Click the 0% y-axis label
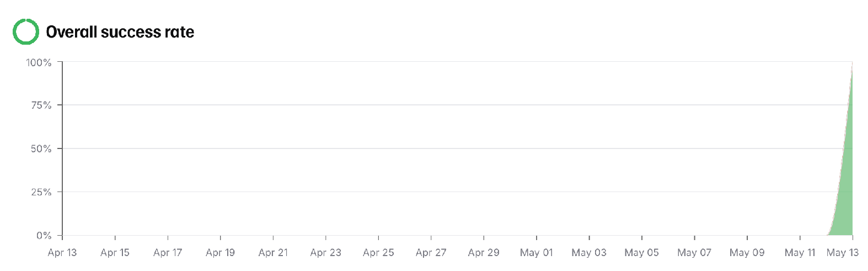This screenshot has height=271, width=868. (44, 236)
